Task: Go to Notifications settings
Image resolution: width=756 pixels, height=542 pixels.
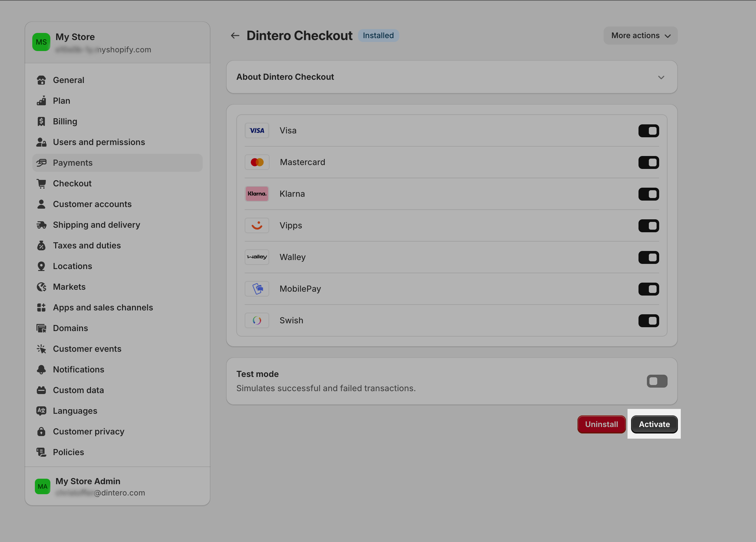Action: coord(117,370)
